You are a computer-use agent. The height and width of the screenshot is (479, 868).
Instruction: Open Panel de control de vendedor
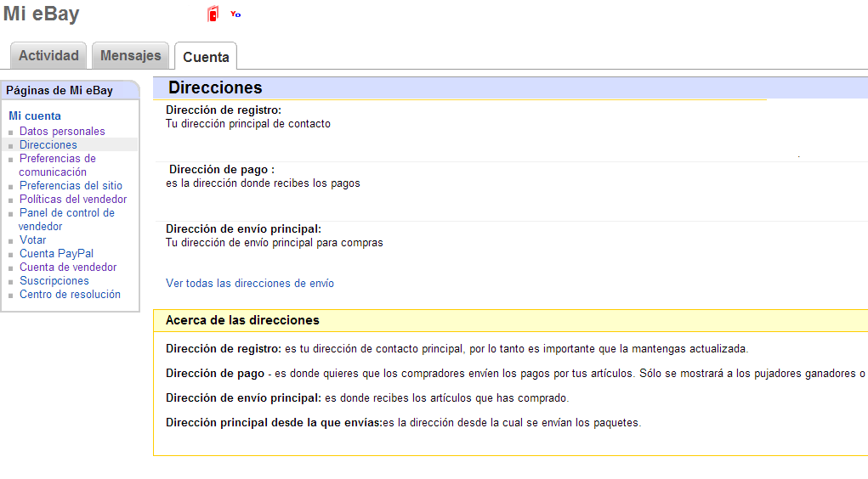click(x=66, y=220)
